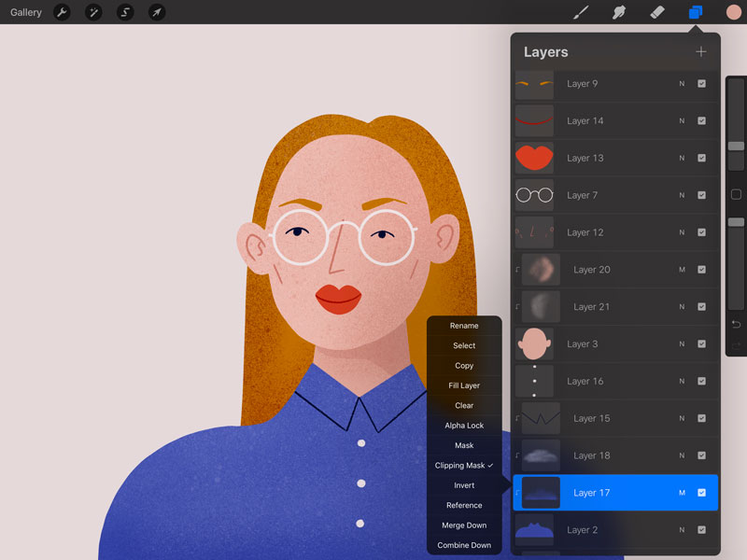Open blend mode M for Layer 17
This screenshot has height=560, width=747.
682,493
